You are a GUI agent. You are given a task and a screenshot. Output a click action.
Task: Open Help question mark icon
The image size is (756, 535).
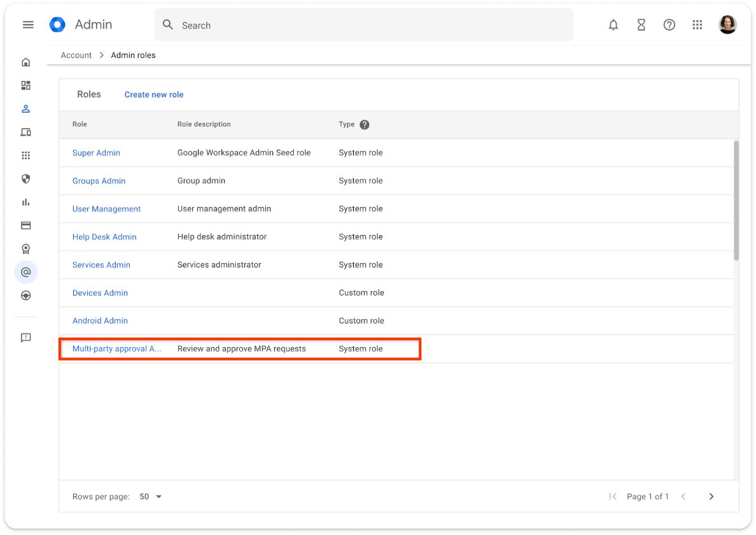[x=669, y=25]
